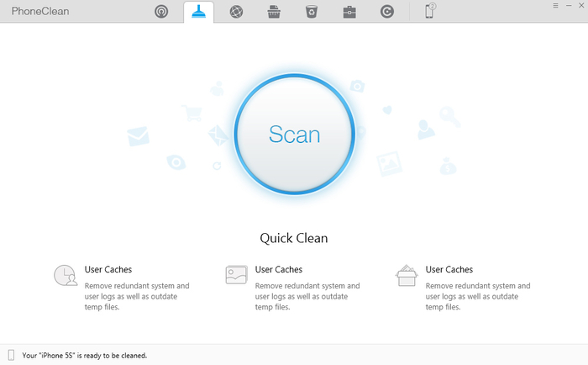Click the small phone icon in status bar
This screenshot has height=365, width=588.
[11, 356]
